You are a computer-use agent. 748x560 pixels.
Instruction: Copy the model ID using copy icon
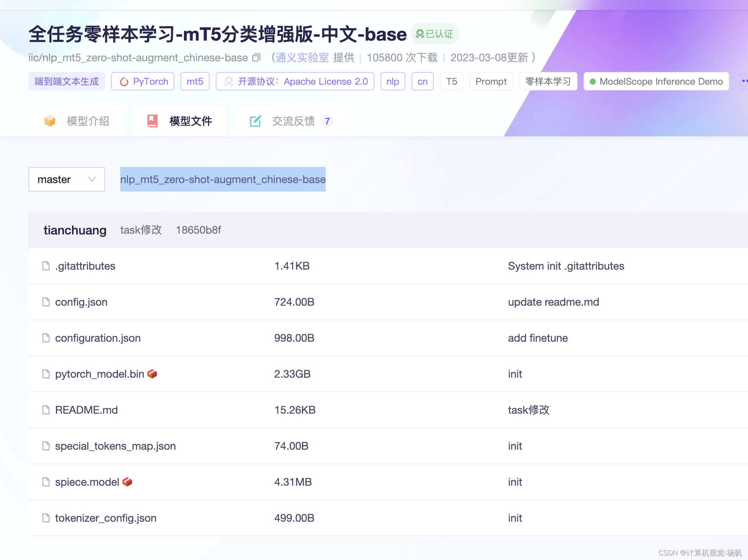(x=256, y=57)
